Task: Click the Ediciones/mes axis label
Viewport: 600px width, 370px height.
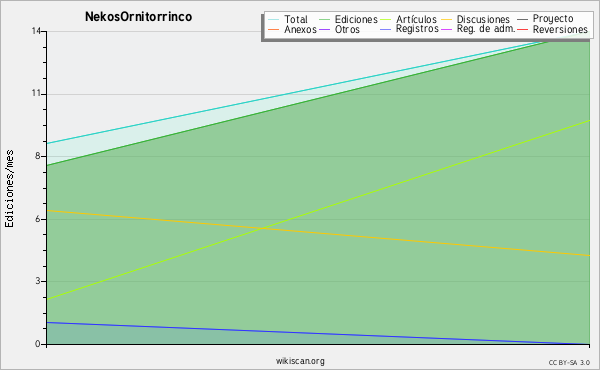Action: 9,189
